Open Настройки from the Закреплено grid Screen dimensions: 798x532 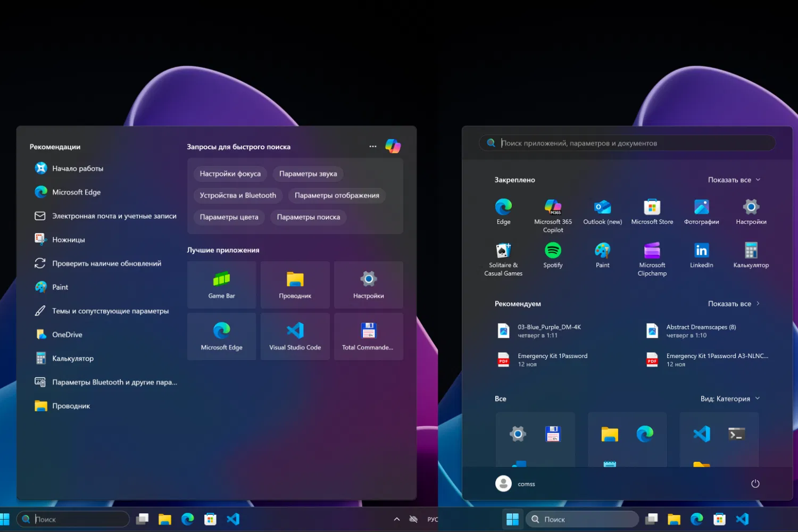[751, 211]
